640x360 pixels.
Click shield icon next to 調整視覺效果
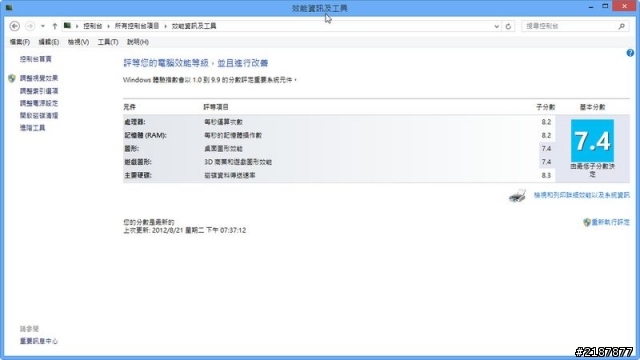pos(12,78)
